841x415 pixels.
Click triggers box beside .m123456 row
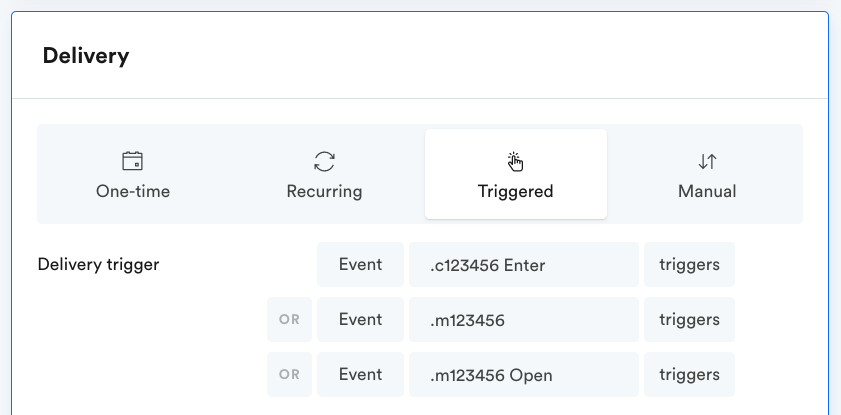689,320
